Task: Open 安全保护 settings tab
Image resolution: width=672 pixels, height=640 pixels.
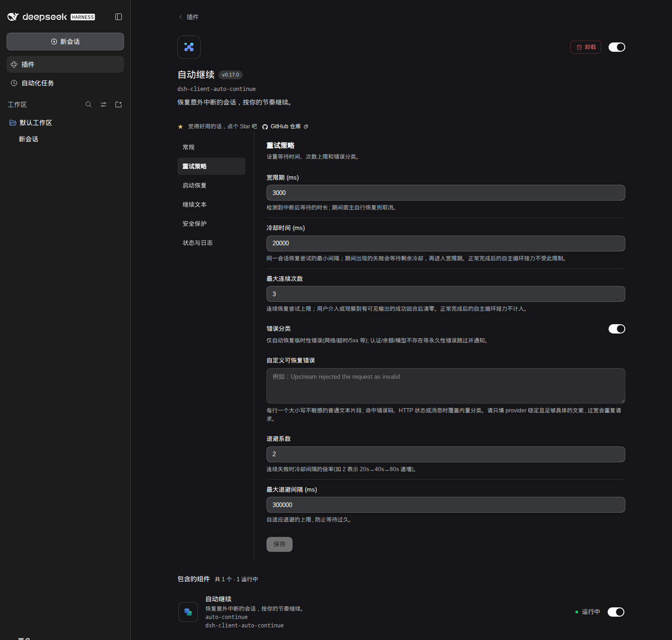Action: click(211, 223)
